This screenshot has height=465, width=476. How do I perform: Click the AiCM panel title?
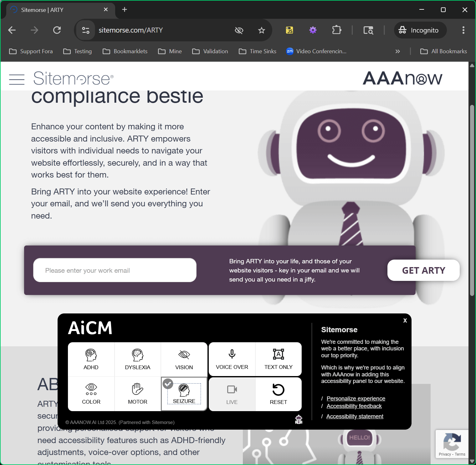click(90, 328)
